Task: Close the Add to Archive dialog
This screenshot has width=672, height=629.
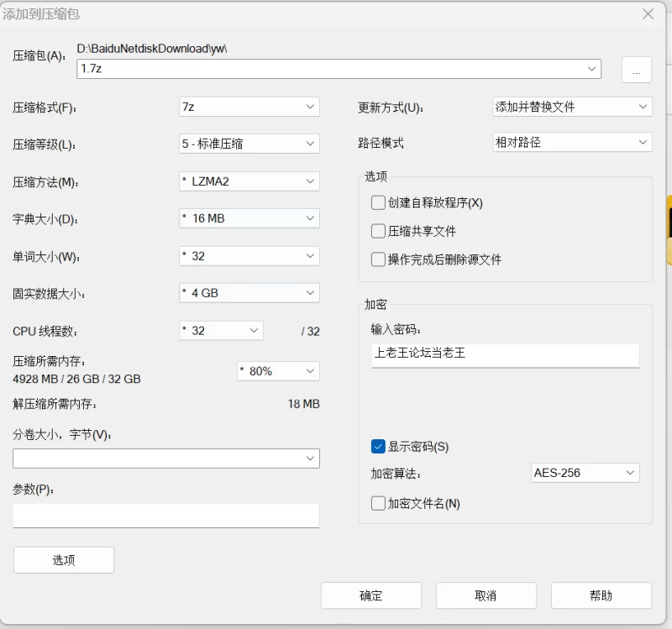Action: tap(648, 14)
